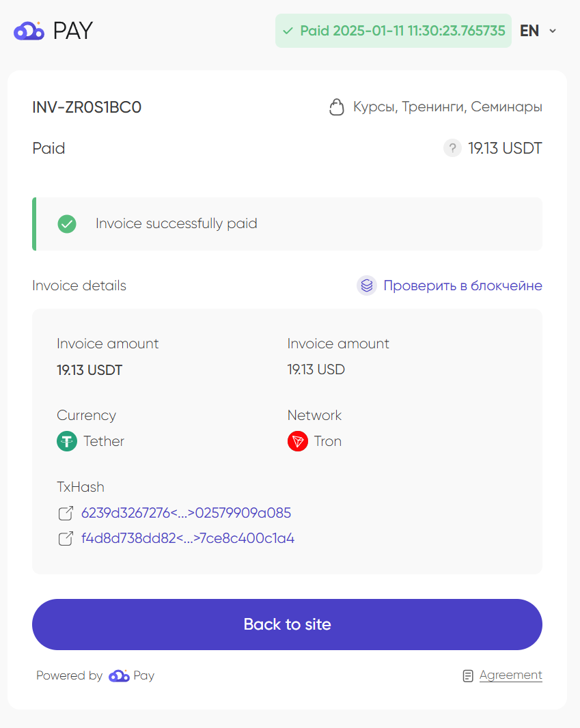Open transaction hash f4d8d738dd82 link

pyautogui.click(x=188, y=539)
